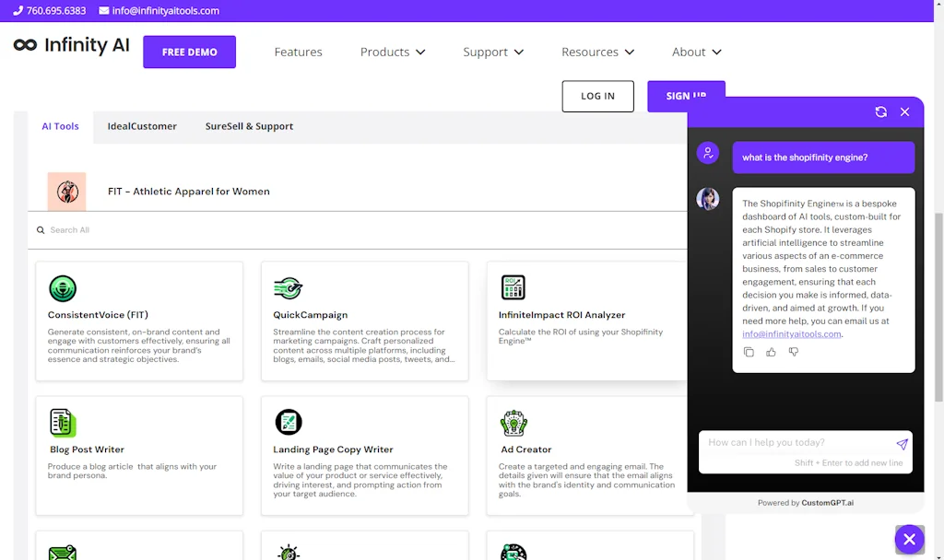Give thumbs down feedback on the response
944x560 pixels.
(794, 352)
